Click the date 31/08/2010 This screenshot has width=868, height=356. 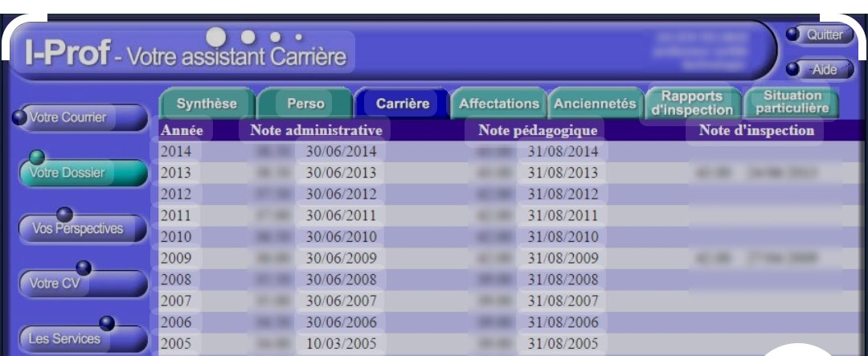[563, 237]
